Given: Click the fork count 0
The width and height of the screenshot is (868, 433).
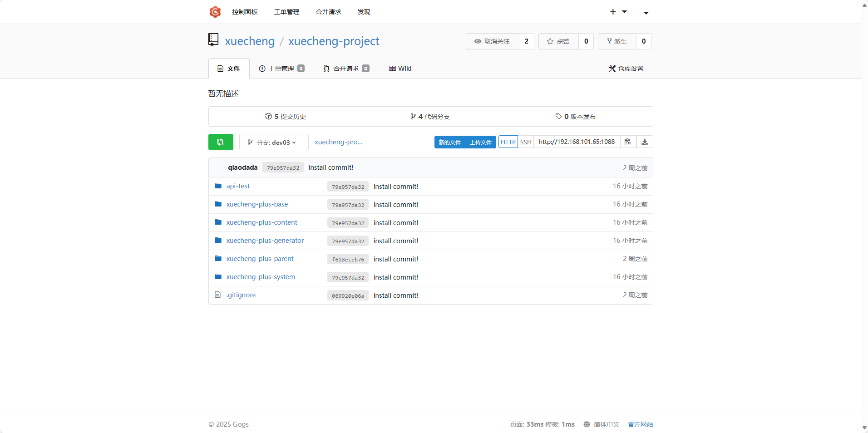Looking at the screenshot, I should (x=644, y=41).
